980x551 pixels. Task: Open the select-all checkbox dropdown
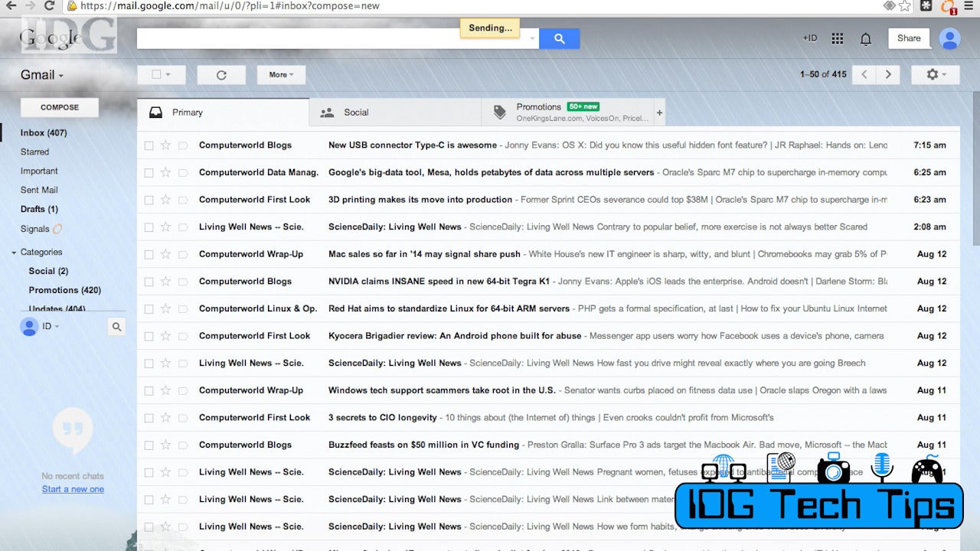point(162,74)
